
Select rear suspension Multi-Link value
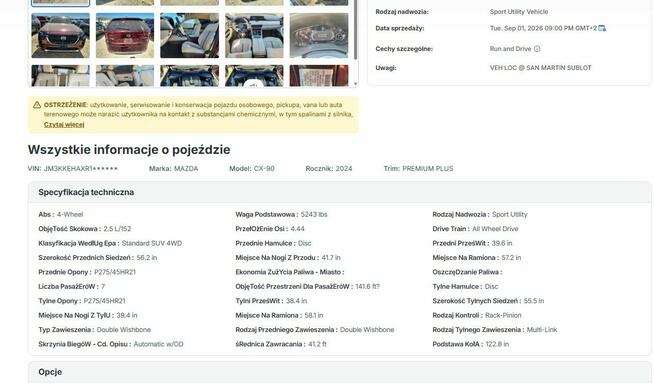[x=542, y=330]
